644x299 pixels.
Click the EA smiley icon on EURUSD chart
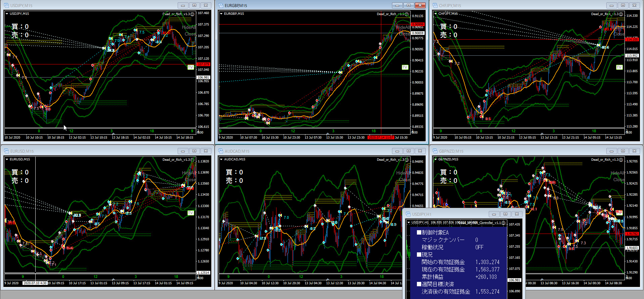192,160
